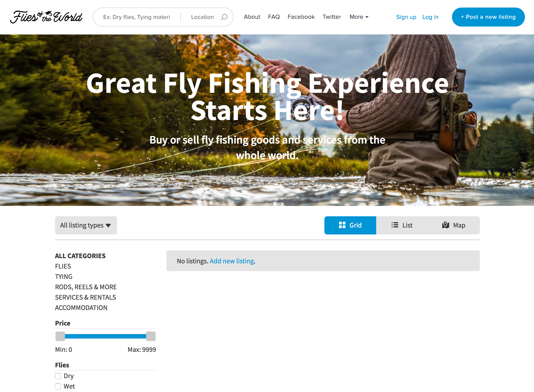This screenshot has height=392, width=534.
Task: Click the maximum price slider handle
Action: point(151,336)
